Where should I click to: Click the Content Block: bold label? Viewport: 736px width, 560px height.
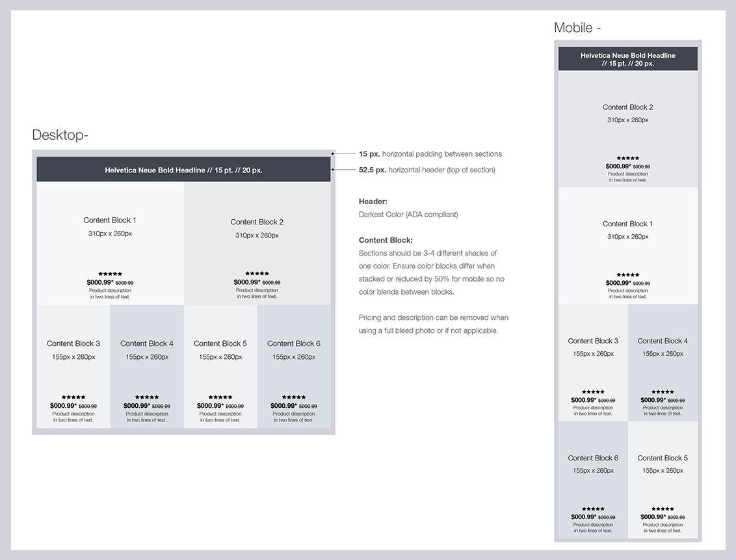tap(386, 240)
